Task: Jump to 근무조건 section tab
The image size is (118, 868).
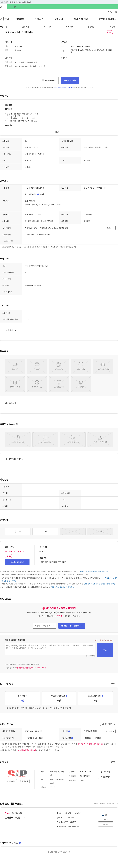Action: (x=25, y=27)
